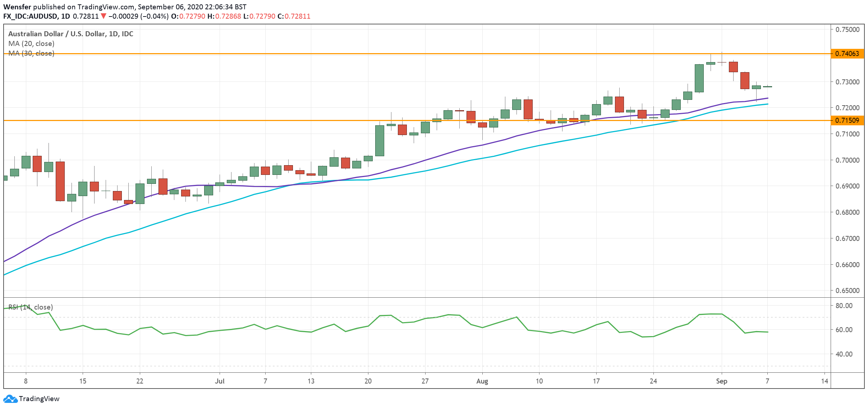Click the TradingView text beside logo

click(39, 399)
